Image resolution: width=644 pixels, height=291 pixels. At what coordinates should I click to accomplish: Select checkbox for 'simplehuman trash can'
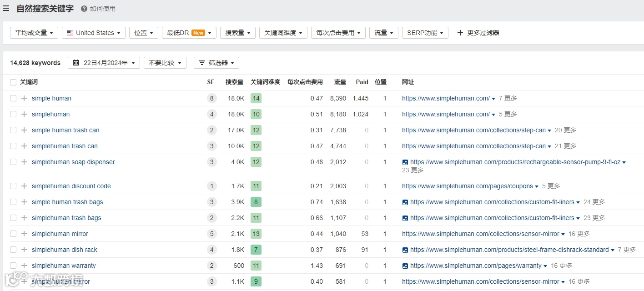click(13, 146)
